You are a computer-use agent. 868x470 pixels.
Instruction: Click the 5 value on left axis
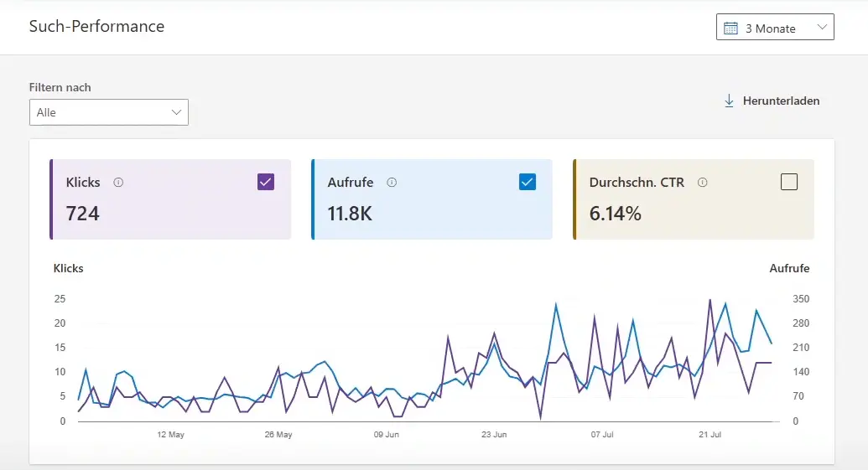coord(63,396)
